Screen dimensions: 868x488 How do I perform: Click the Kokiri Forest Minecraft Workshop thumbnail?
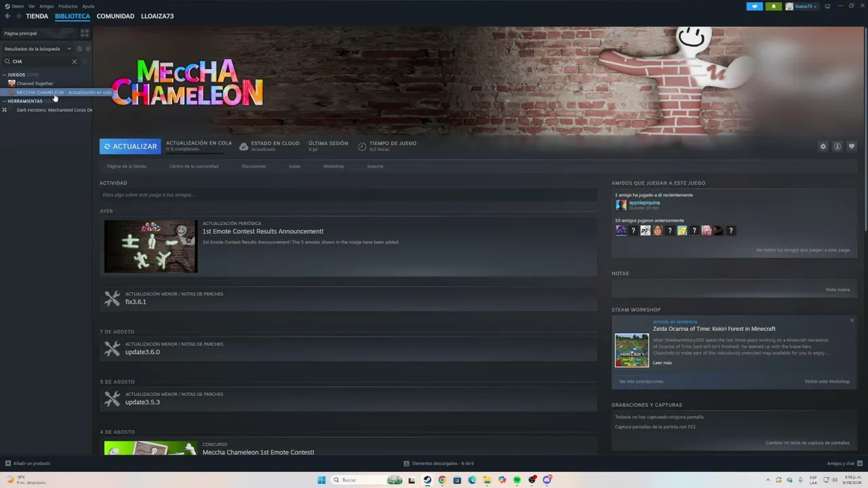[632, 350]
